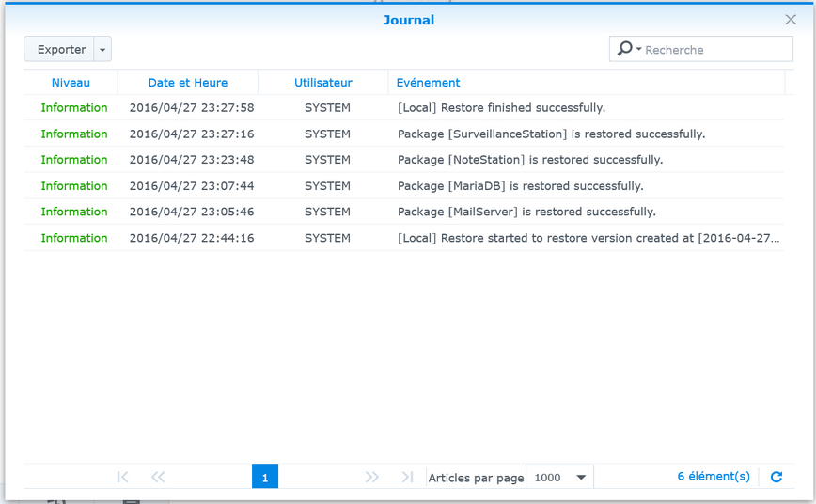The height and width of the screenshot is (504, 816).
Task: Close the Journal dialog
Action: click(791, 20)
